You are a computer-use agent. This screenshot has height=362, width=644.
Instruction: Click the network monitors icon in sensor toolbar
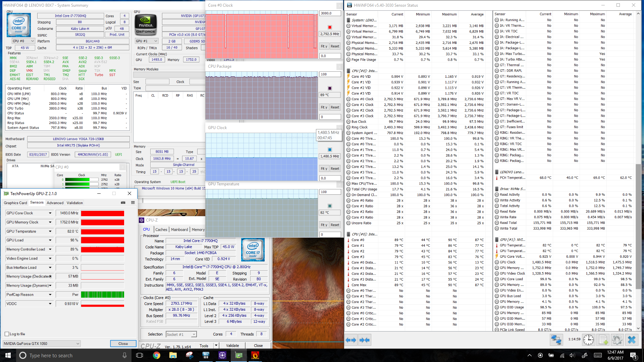click(x=556, y=340)
